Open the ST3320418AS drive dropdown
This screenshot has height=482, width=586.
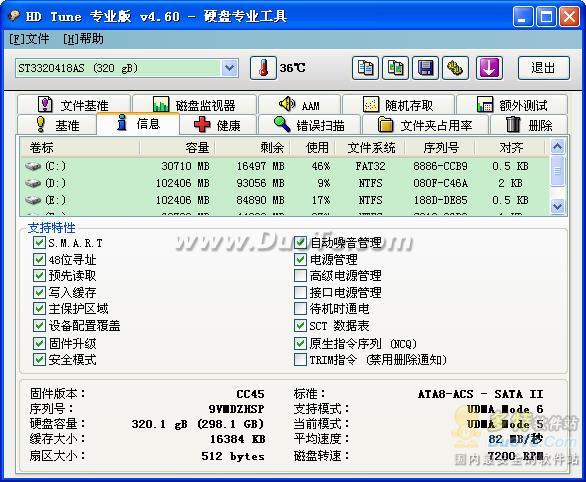pos(229,68)
